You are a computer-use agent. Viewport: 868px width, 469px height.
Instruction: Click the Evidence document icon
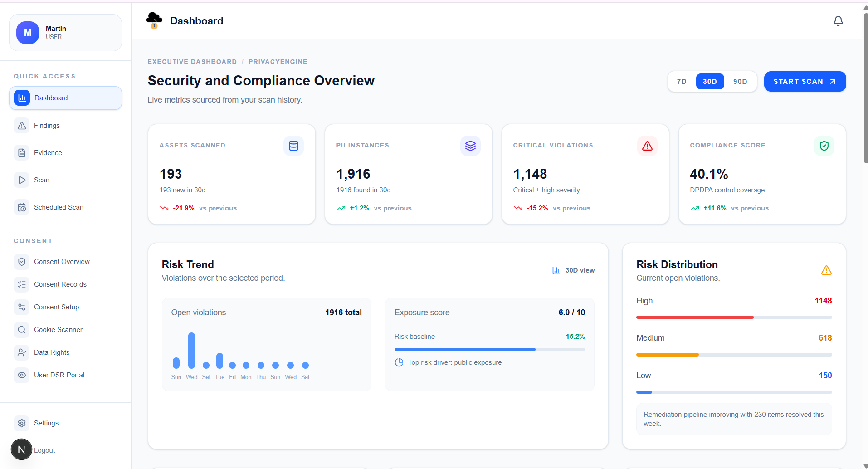click(22, 153)
